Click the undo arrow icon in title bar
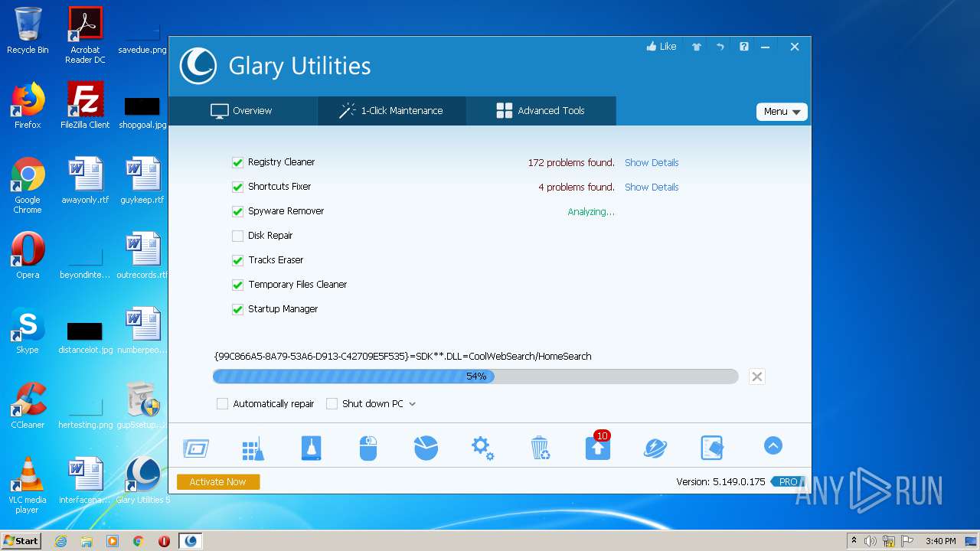Screen dimensions: 980x551 click(720, 47)
